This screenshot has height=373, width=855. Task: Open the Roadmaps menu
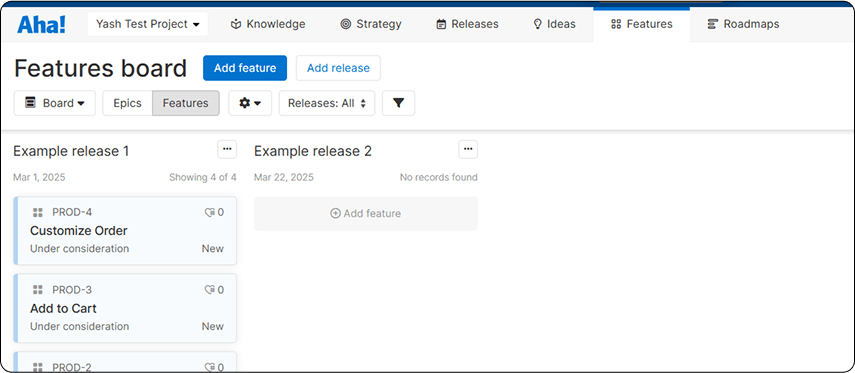tap(743, 24)
